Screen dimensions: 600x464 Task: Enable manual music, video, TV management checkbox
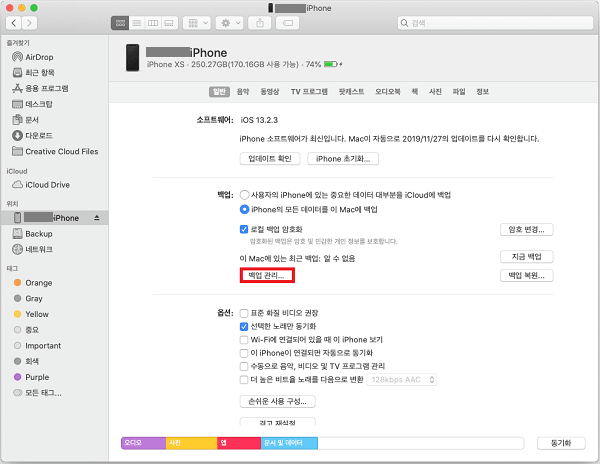click(244, 366)
